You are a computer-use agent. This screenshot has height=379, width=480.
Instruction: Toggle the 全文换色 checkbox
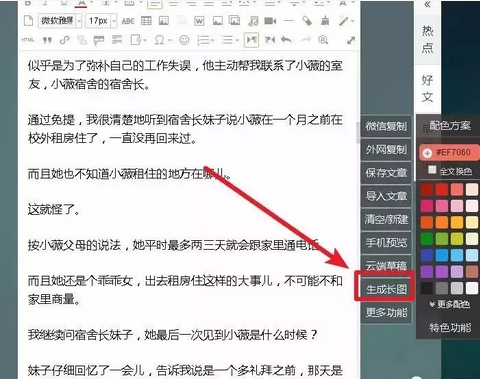[432, 170]
